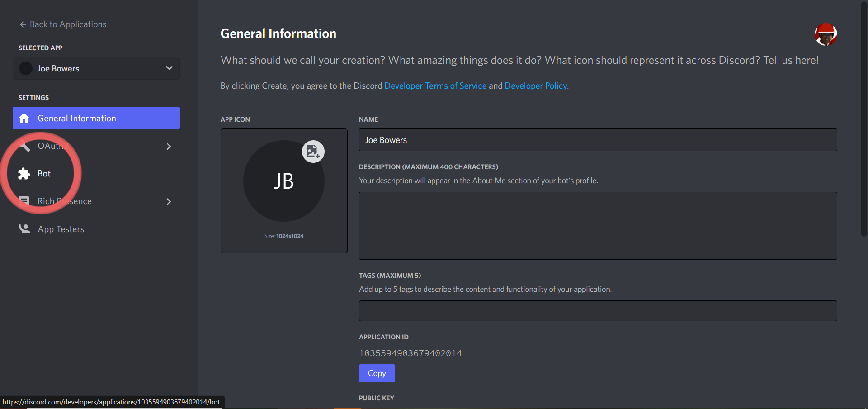This screenshot has height=409, width=868.
Task: Open the Bot settings page
Action: pyautogui.click(x=96, y=174)
